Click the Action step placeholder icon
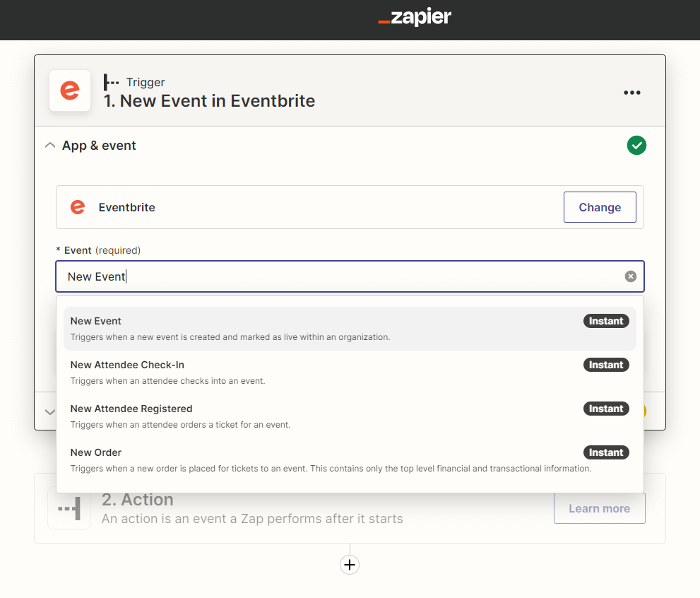 click(70, 508)
